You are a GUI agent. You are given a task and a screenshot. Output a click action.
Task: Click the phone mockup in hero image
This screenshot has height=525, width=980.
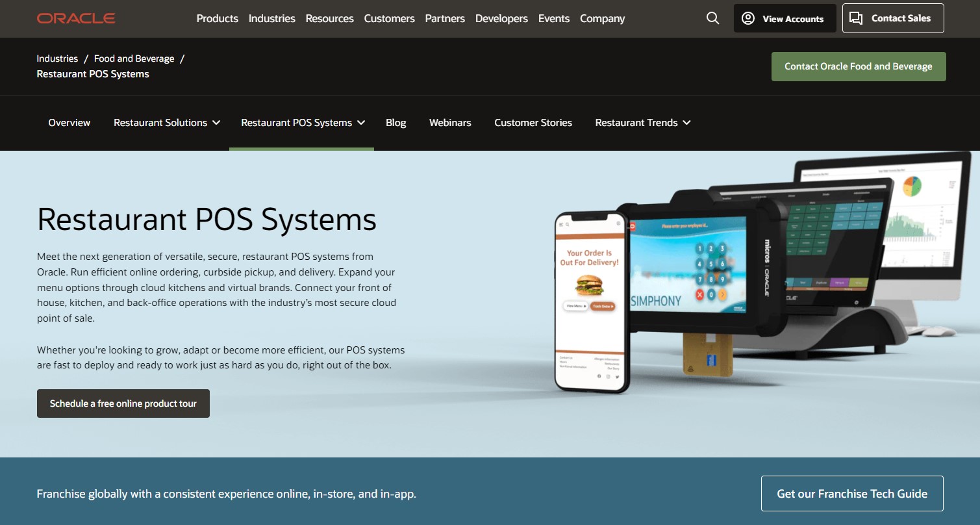pos(592,303)
